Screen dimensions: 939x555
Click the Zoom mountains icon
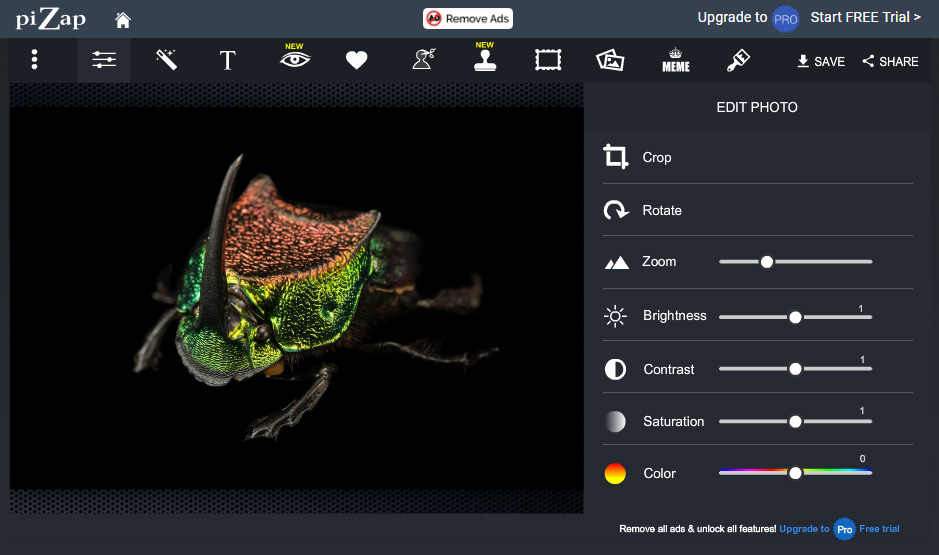point(617,262)
